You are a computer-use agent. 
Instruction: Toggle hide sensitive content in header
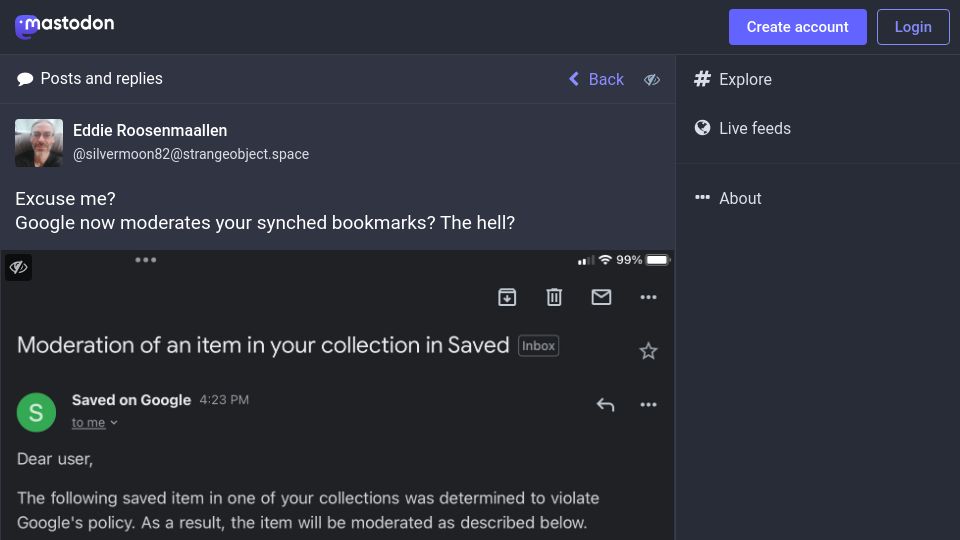(652, 80)
